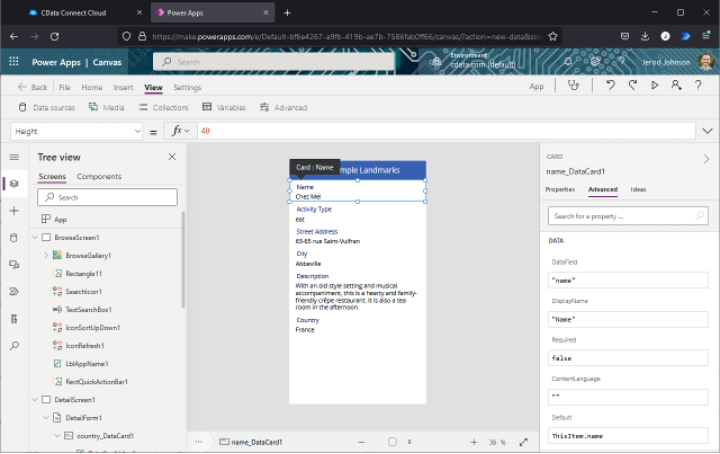Switch to Ideas tab in card pane

click(x=638, y=189)
